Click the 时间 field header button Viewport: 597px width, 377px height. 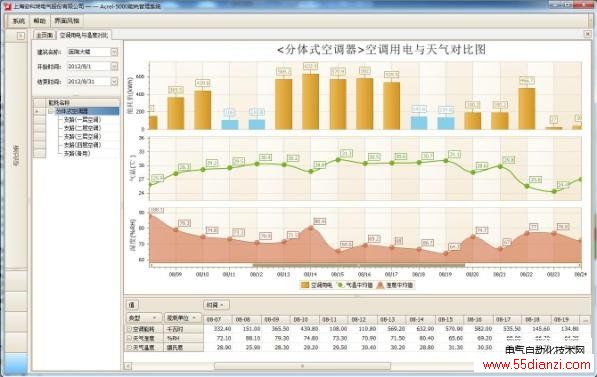coord(216,305)
